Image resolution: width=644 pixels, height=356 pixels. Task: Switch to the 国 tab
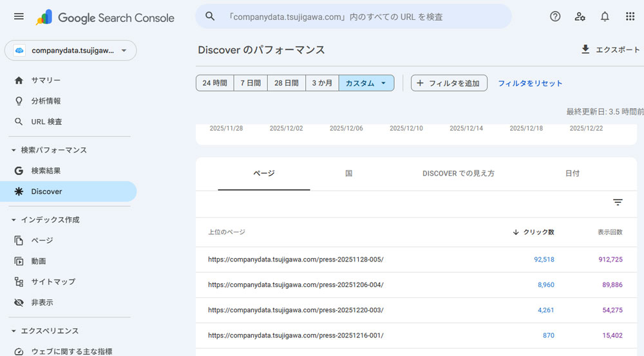[348, 173]
